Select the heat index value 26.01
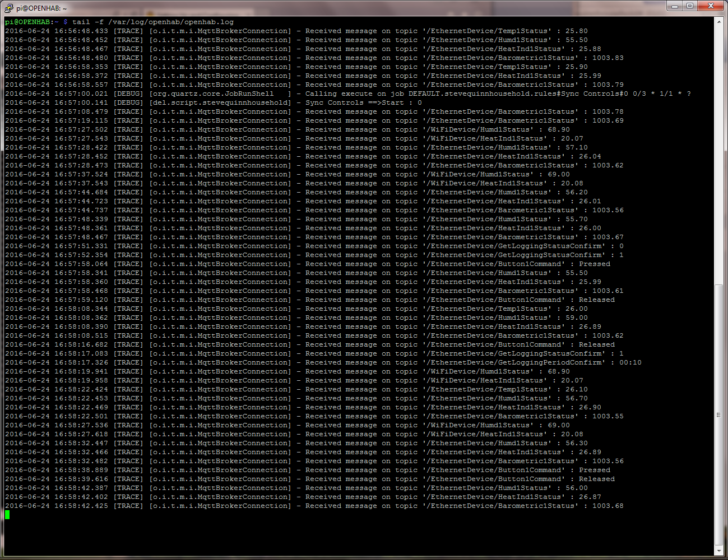 click(590, 201)
